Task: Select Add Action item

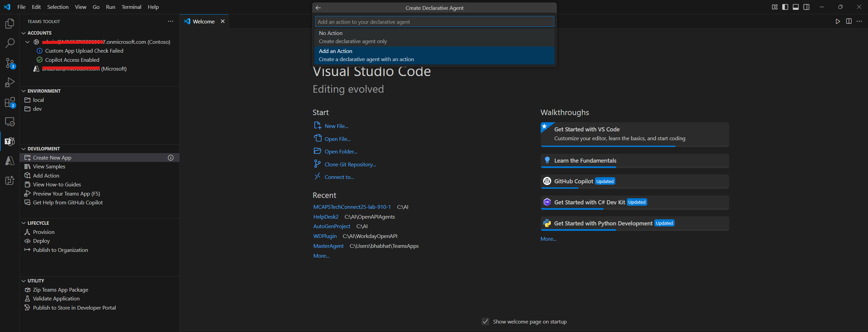Action: click(46, 176)
